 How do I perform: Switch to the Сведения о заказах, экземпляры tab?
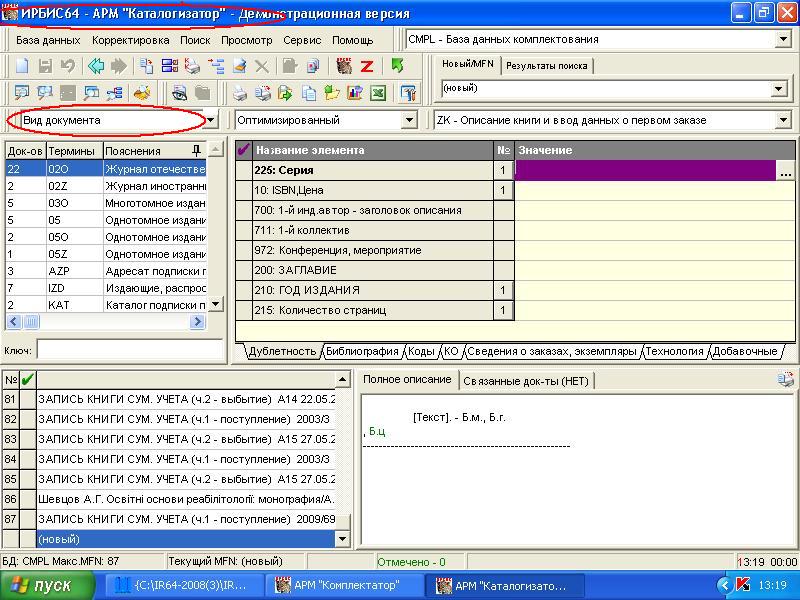click(552, 351)
